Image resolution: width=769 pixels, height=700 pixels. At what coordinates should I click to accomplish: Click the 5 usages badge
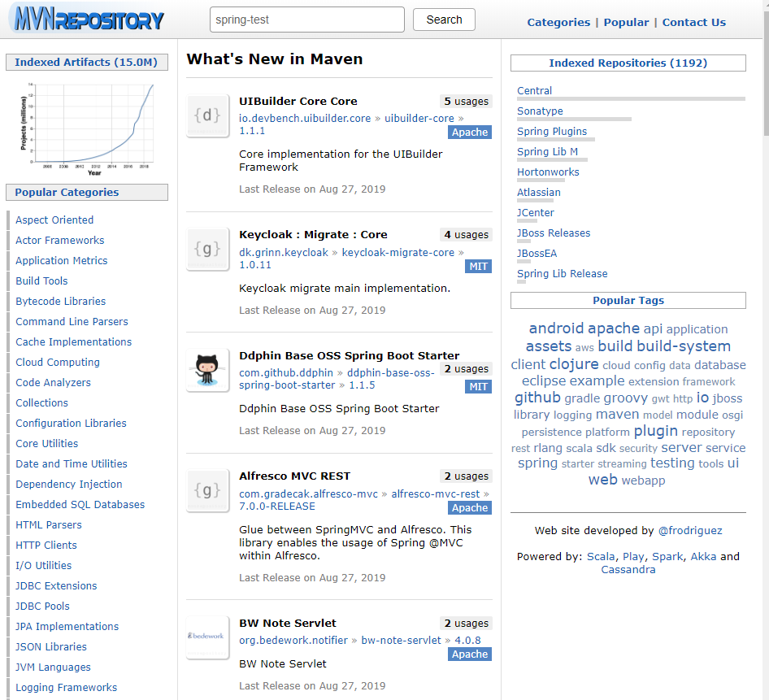[466, 102]
